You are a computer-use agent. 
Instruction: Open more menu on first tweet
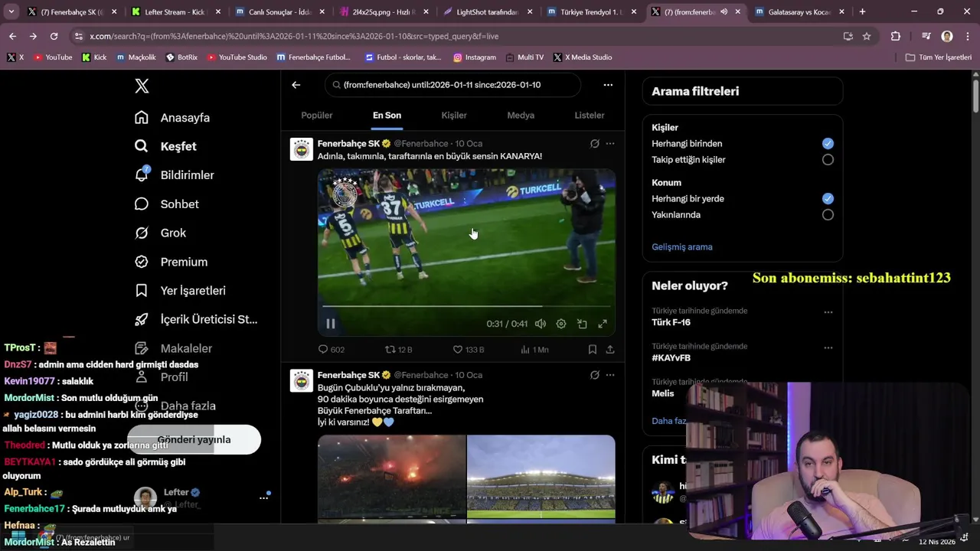click(x=610, y=143)
